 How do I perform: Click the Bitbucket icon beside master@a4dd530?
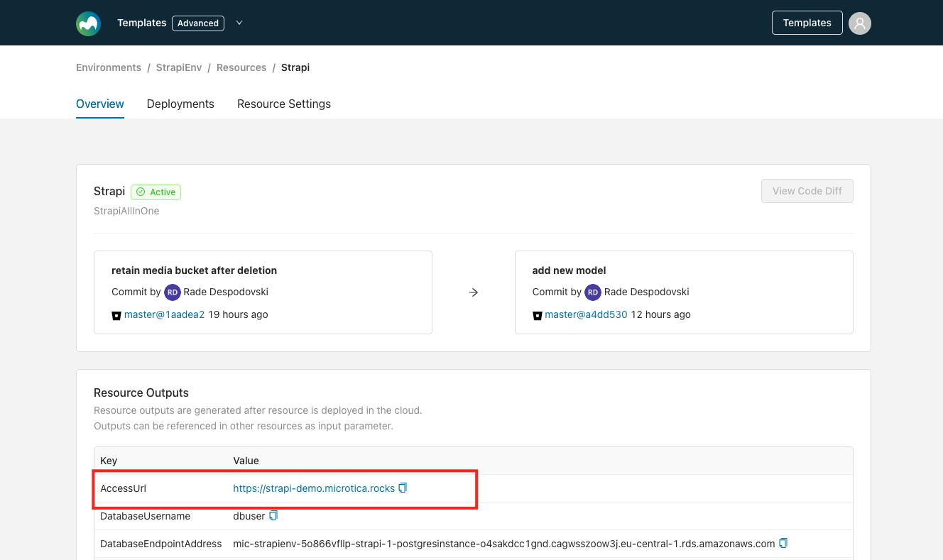537,315
